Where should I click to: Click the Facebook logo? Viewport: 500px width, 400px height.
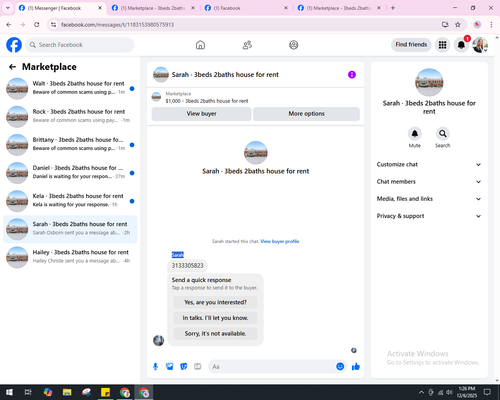click(14, 45)
